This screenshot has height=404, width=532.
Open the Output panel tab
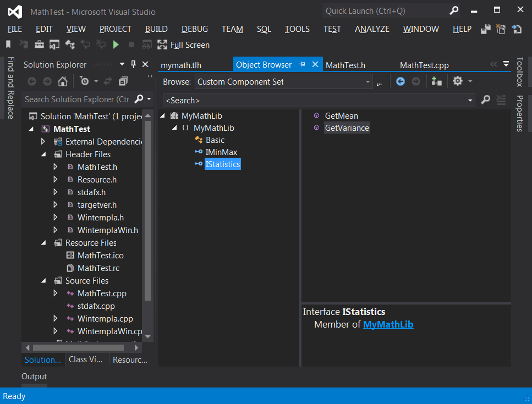tap(34, 377)
